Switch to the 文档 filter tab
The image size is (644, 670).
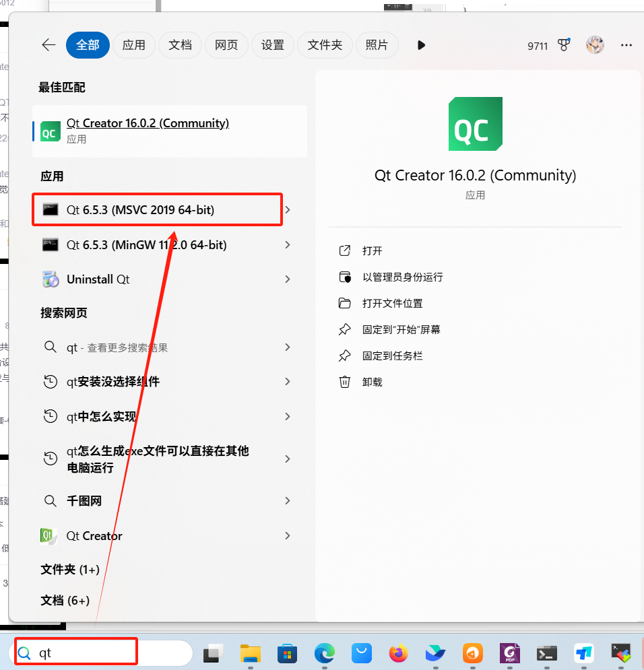pos(180,45)
